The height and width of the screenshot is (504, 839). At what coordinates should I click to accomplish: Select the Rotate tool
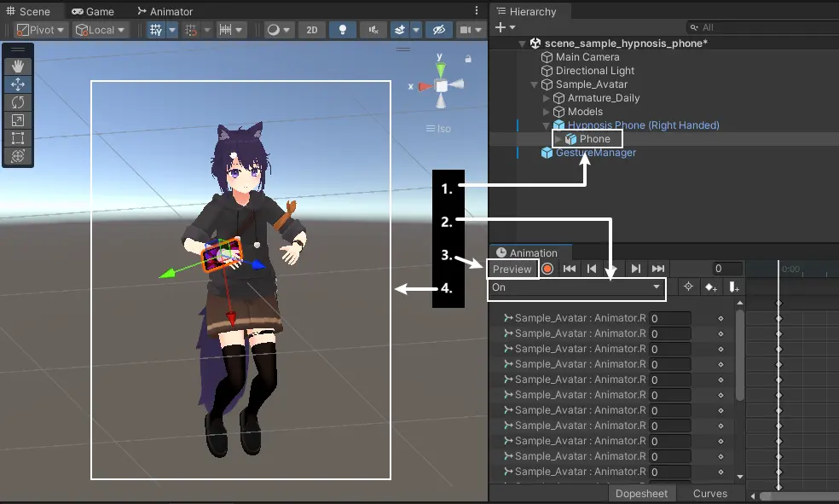click(17, 102)
